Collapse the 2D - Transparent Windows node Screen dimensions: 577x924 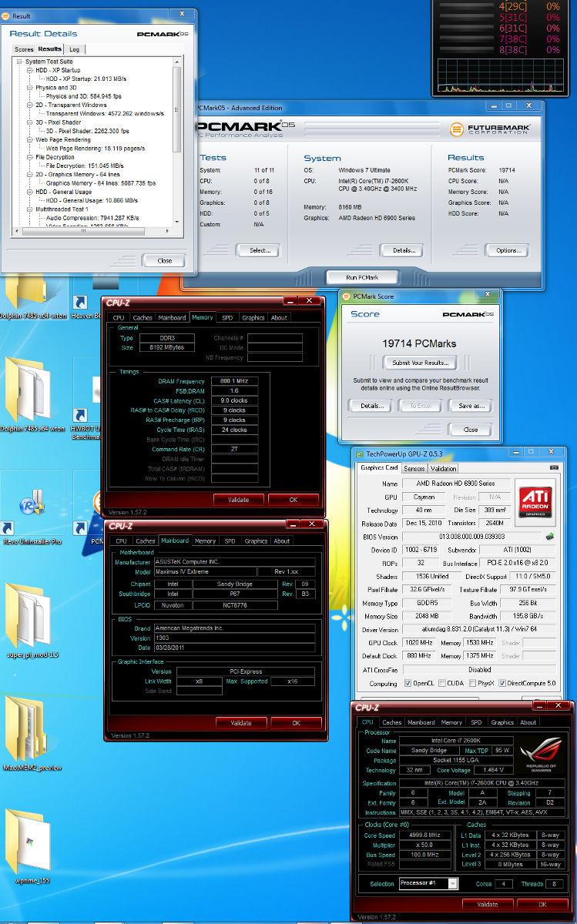pyautogui.click(x=30, y=105)
